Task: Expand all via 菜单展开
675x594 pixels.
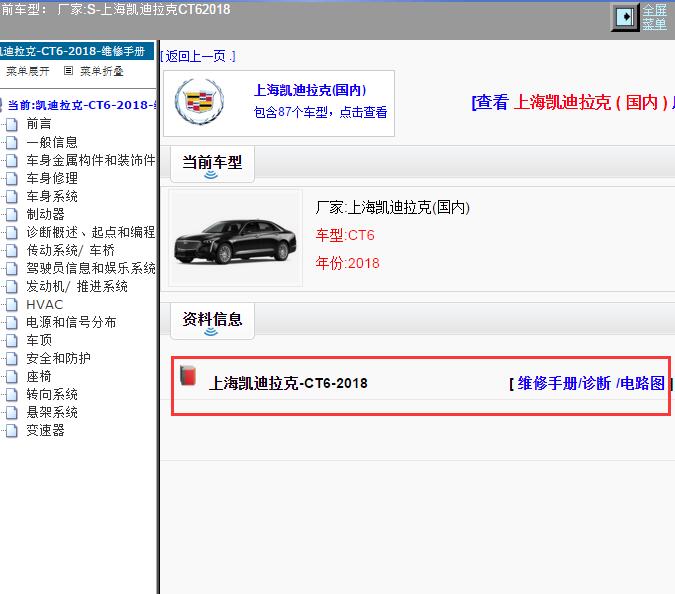Action: pos(28,71)
